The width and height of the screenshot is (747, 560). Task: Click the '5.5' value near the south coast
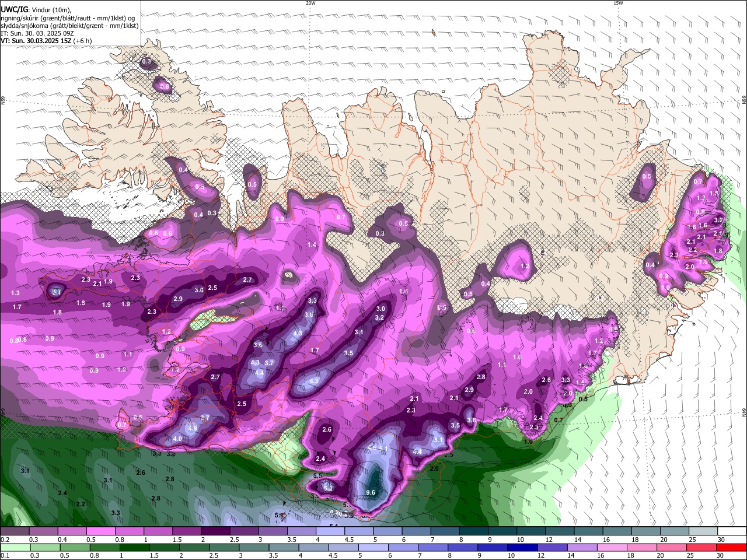pyautogui.click(x=317, y=476)
